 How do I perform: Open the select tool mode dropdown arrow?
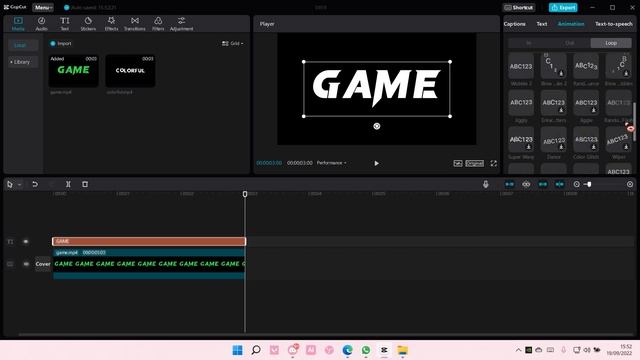coord(20,185)
